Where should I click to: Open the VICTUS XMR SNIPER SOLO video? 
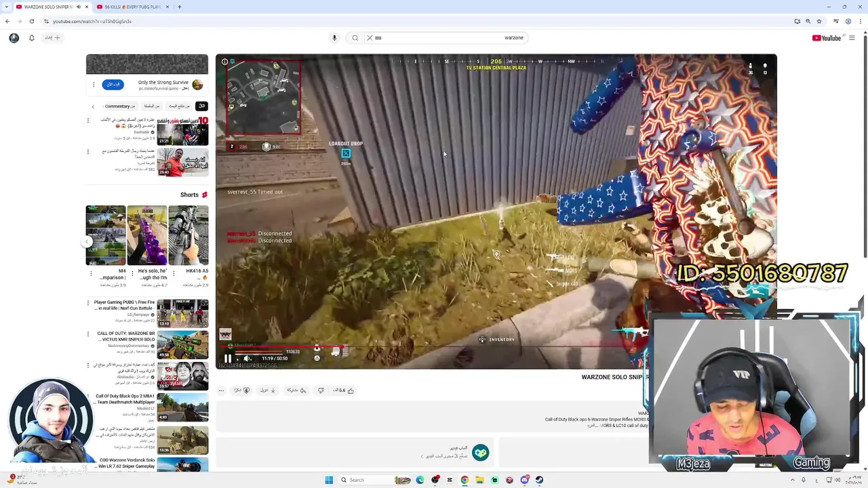tap(182, 345)
